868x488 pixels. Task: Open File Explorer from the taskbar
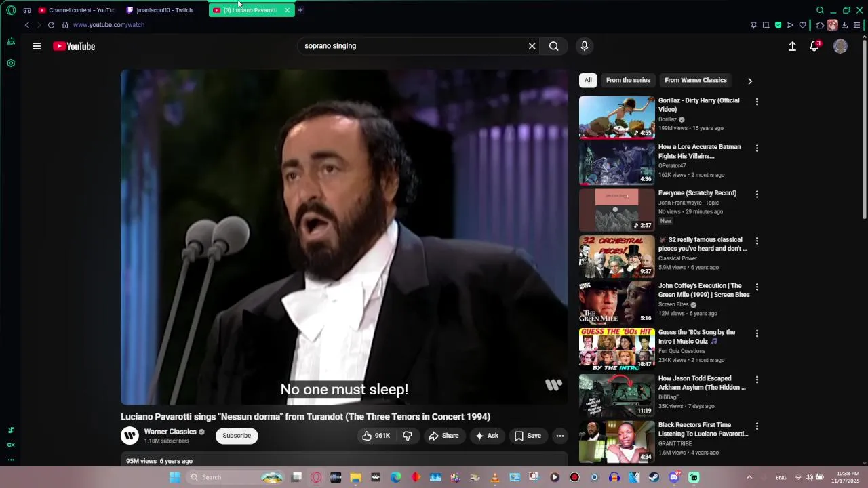pos(355,477)
